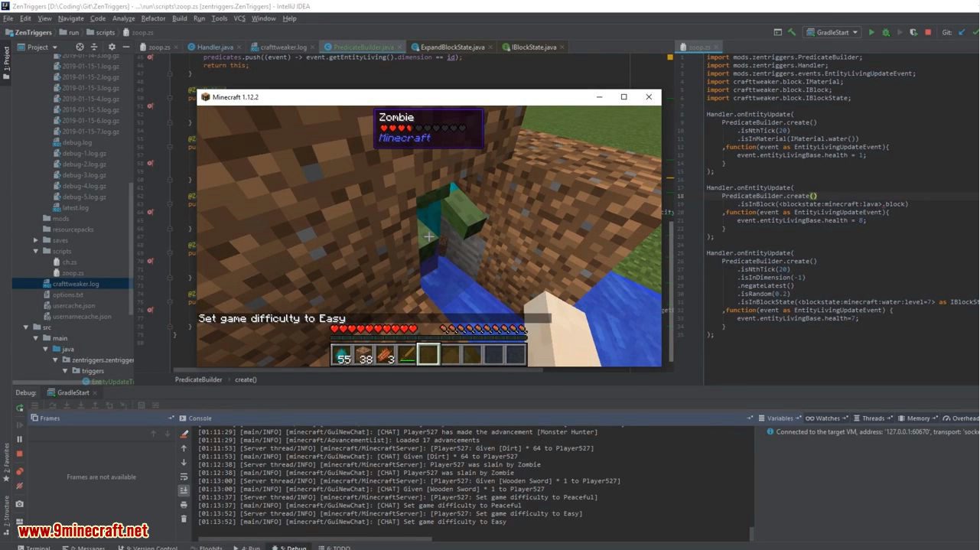980x550 pixels.
Task: Open the Refactor menu
Action: click(153, 18)
